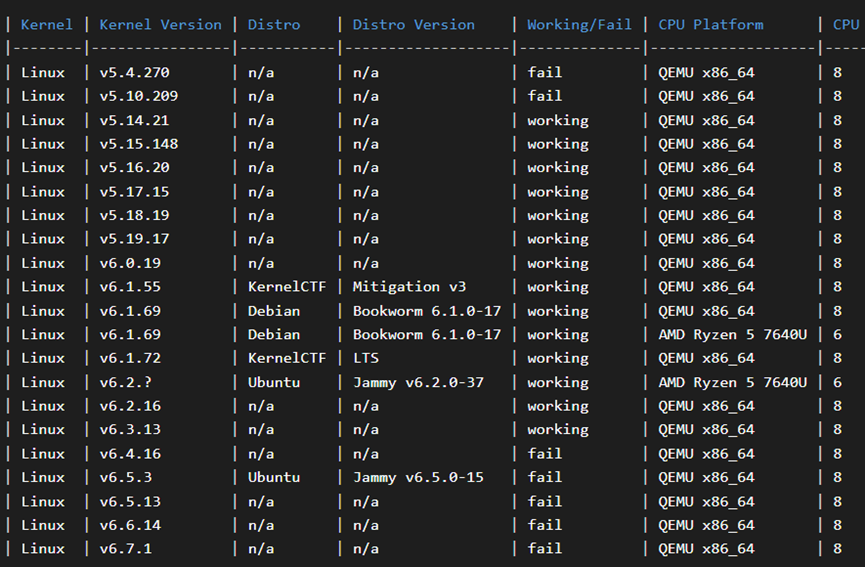Click the v6.7.1 kernel version

(x=126, y=548)
